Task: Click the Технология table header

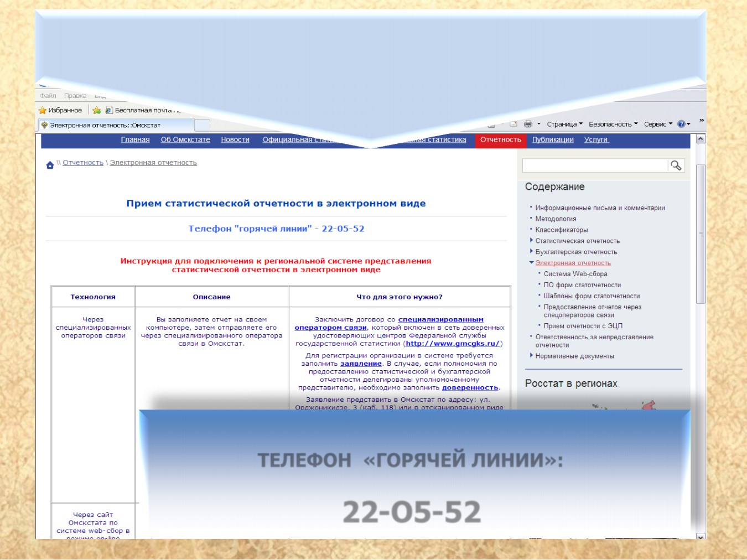Action: pyautogui.click(x=93, y=297)
